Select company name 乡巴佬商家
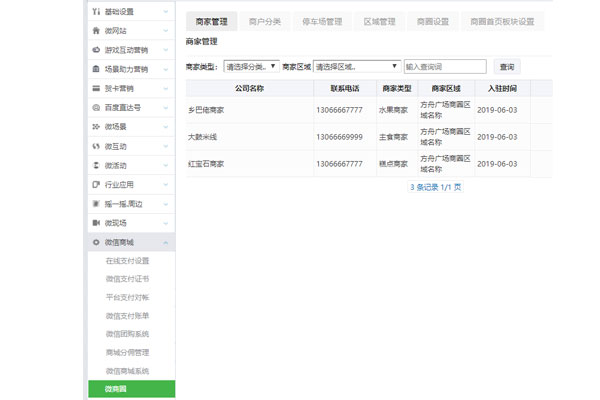Screen dimensions: 600x400 (x=206, y=110)
